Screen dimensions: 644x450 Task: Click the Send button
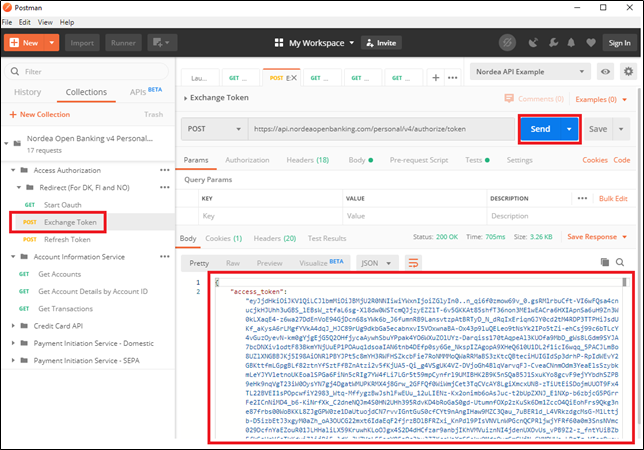pos(540,129)
